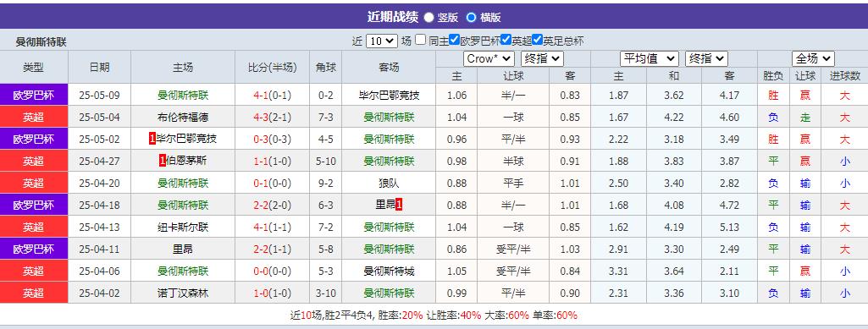This screenshot has height=329, width=868.
Task: Open the 4-1(0-1) score on 25-05-09
Action: point(273,95)
